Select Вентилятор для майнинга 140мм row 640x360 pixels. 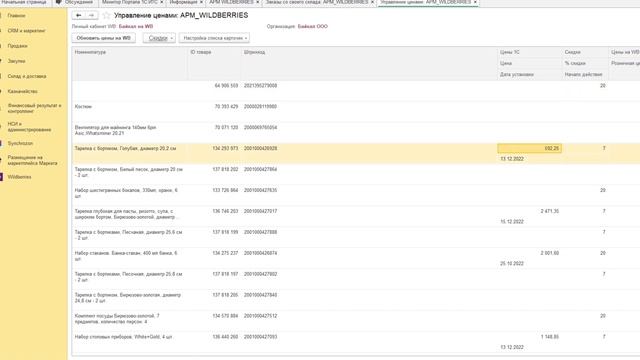[356, 132]
